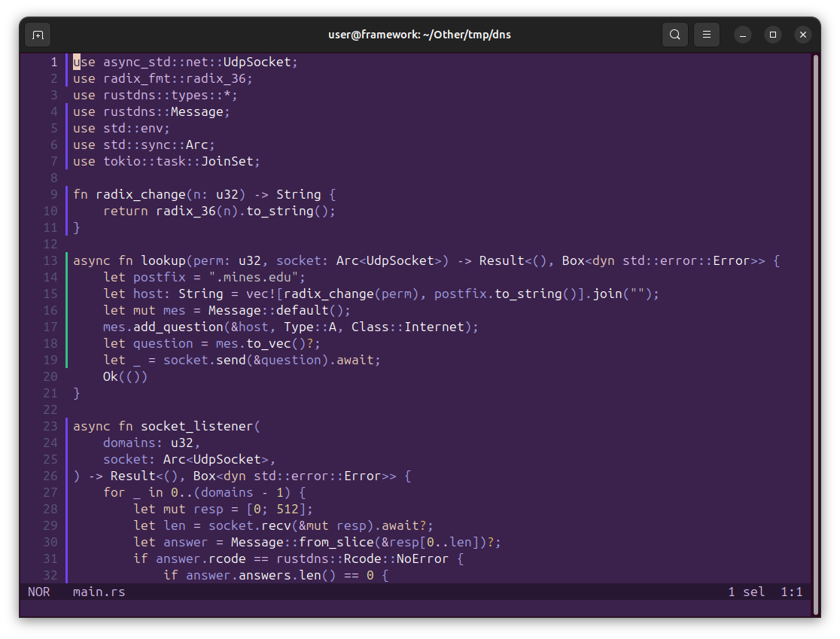This screenshot has width=840, height=639.
Task: Click closing brace on line 11
Action: click(77, 227)
